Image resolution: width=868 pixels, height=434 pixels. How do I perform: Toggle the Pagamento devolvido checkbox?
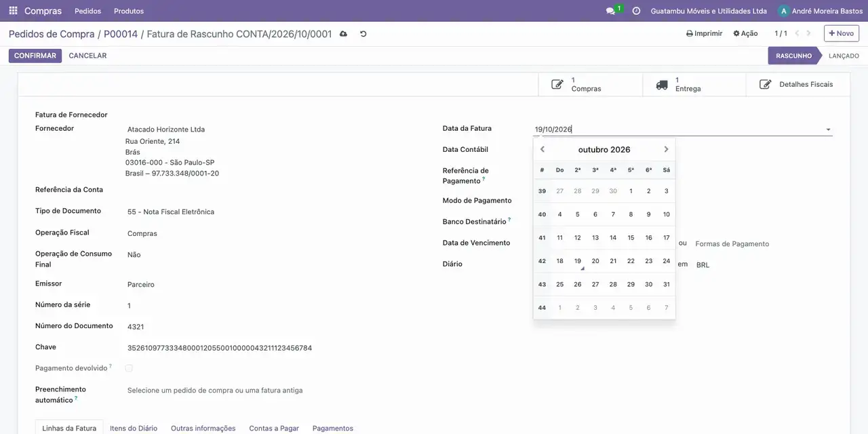[x=129, y=368]
